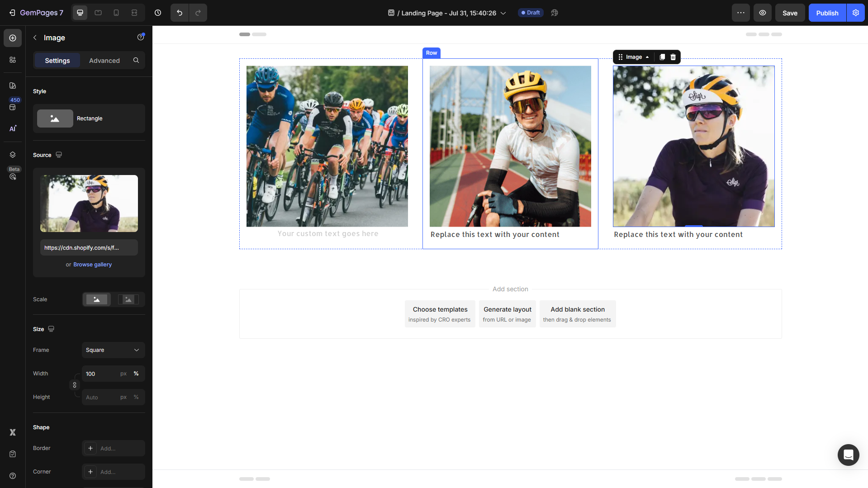Toggle width and height ratio lock
Image resolution: width=868 pixels, height=488 pixels.
click(75, 385)
